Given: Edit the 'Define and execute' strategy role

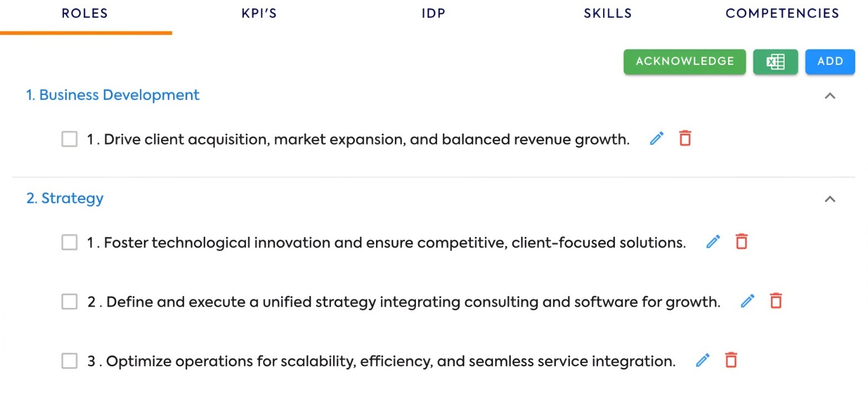Looking at the screenshot, I should 748,301.
